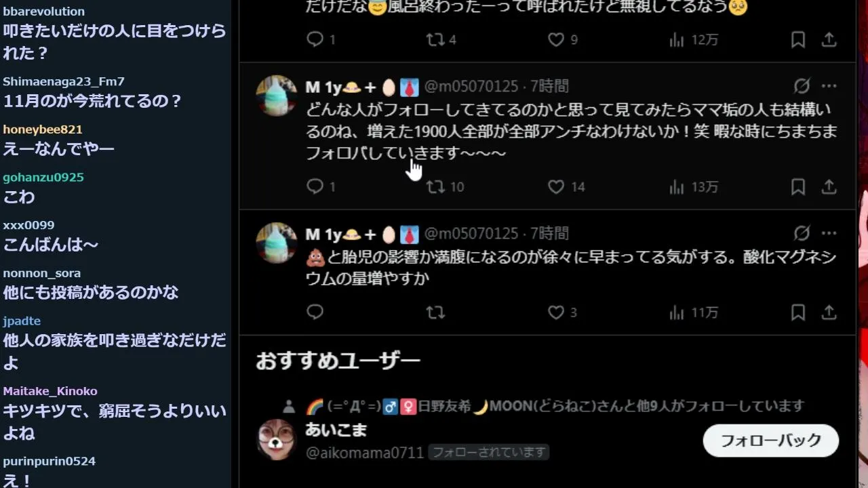Bookmark the tweet with 12万 views
Image resolution: width=868 pixels, height=488 pixels.
[798, 40]
